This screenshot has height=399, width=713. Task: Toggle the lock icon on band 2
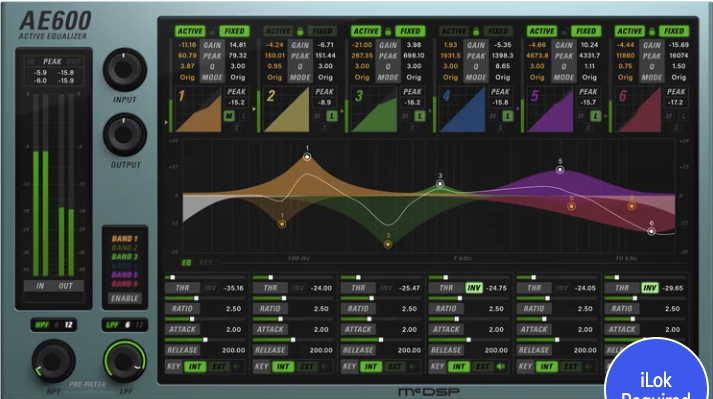(x=300, y=31)
